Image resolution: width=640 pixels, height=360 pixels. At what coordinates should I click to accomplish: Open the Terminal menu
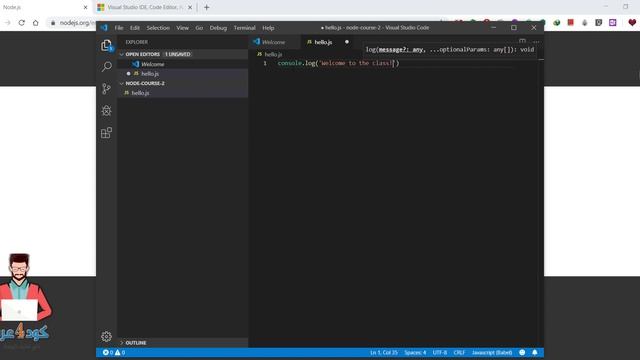tap(244, 28)
